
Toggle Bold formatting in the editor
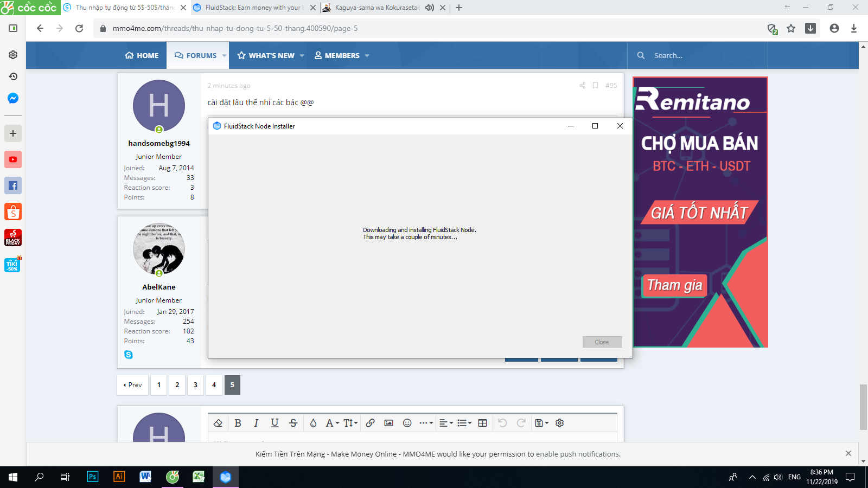238,423
